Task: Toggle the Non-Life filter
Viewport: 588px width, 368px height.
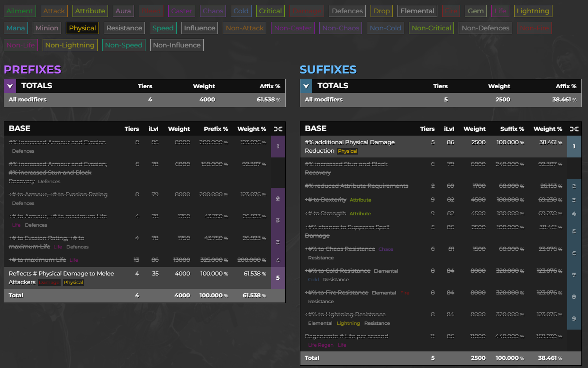Action: [21, 45]
